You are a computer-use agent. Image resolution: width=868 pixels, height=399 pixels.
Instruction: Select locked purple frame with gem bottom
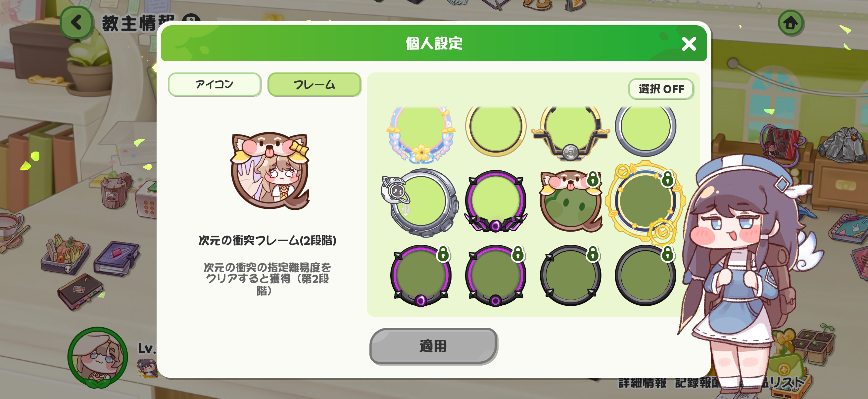(420, 275)
